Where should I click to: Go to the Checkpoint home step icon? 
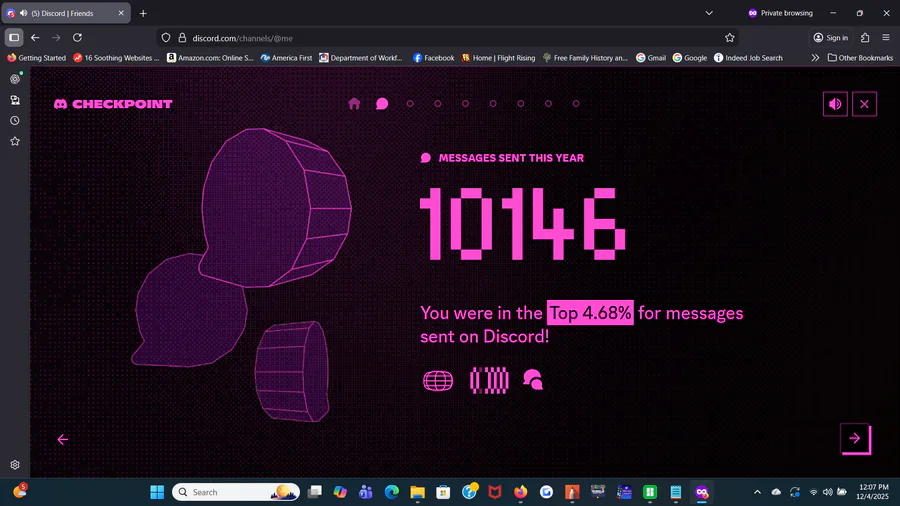pyautogui.click(x=354, y=104)
